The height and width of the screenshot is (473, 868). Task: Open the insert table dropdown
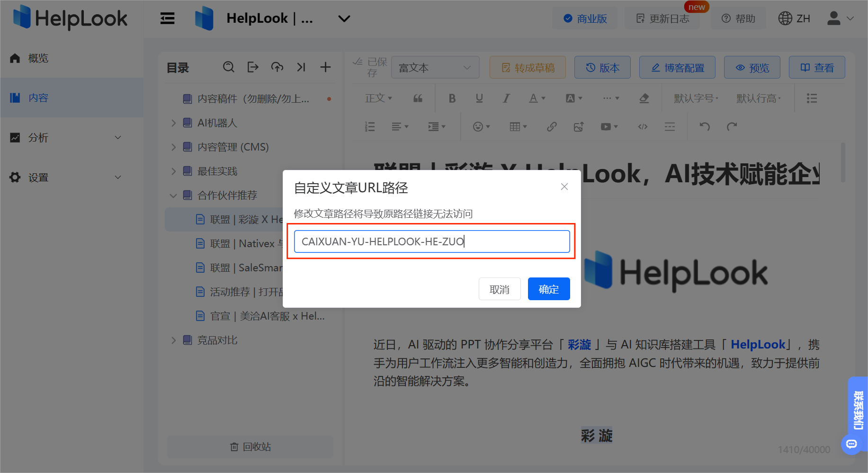tap(518, 127)
